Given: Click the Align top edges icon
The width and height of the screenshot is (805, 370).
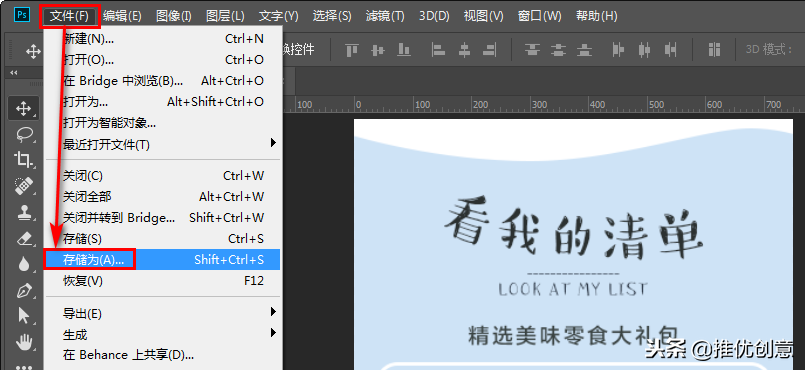Looking at the screenshot, I should pyautogui.click(x=352, y=50).
